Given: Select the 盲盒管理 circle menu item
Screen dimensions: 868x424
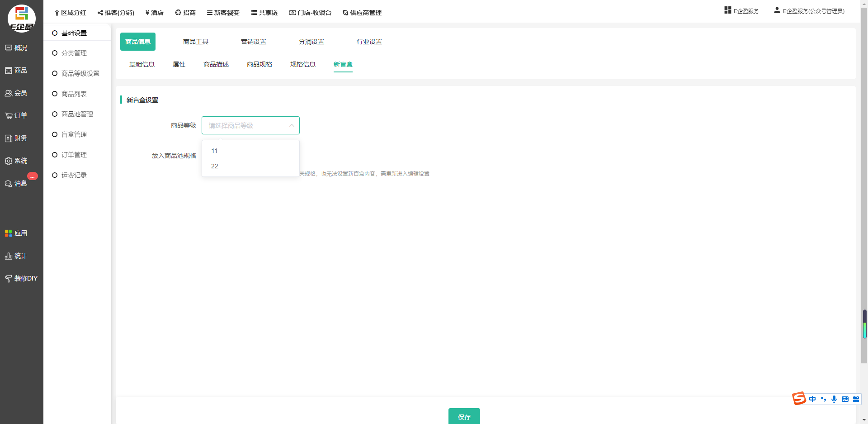Looking at the screenshot, I should coord(55,134).
